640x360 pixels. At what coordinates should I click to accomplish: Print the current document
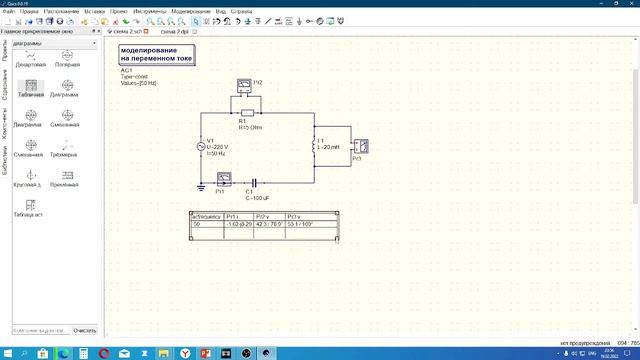point(70,21)
